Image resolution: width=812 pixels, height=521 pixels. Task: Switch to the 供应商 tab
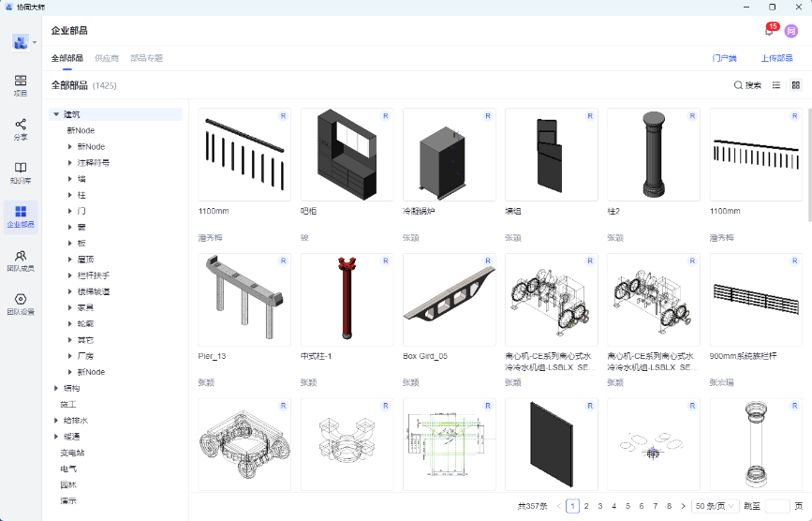point(107,58)
